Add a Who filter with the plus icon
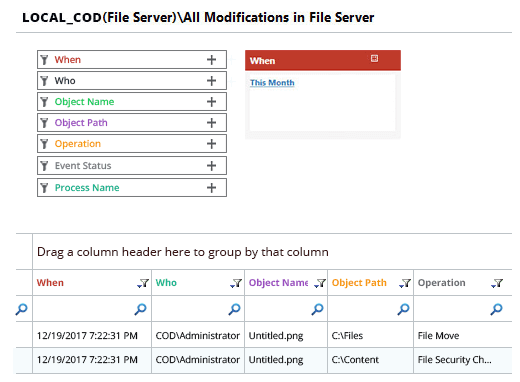This screenshot has width=520, height=382. tap(211, 81)
